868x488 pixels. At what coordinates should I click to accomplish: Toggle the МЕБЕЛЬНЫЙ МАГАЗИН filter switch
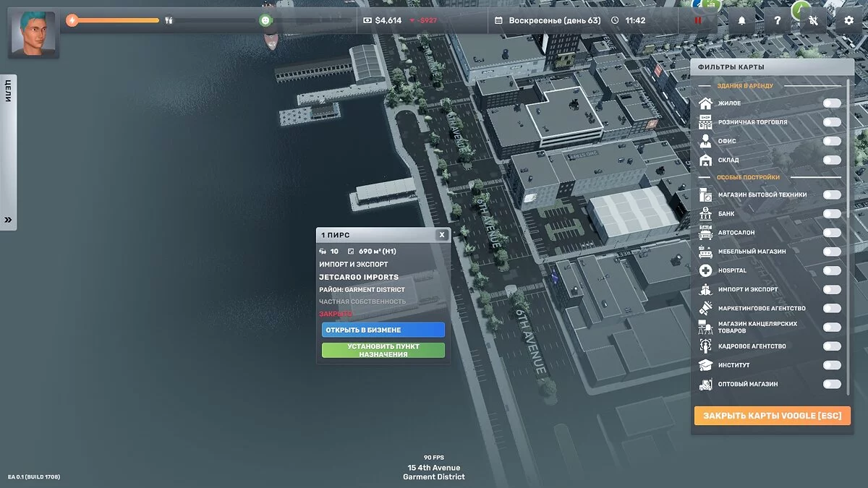tap(832, 252)
